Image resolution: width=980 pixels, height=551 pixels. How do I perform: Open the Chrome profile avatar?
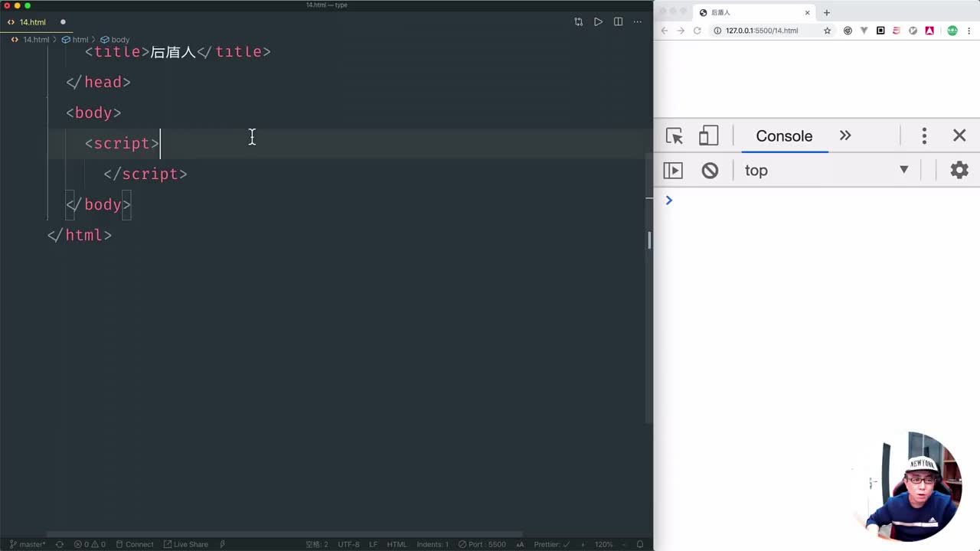952,31
